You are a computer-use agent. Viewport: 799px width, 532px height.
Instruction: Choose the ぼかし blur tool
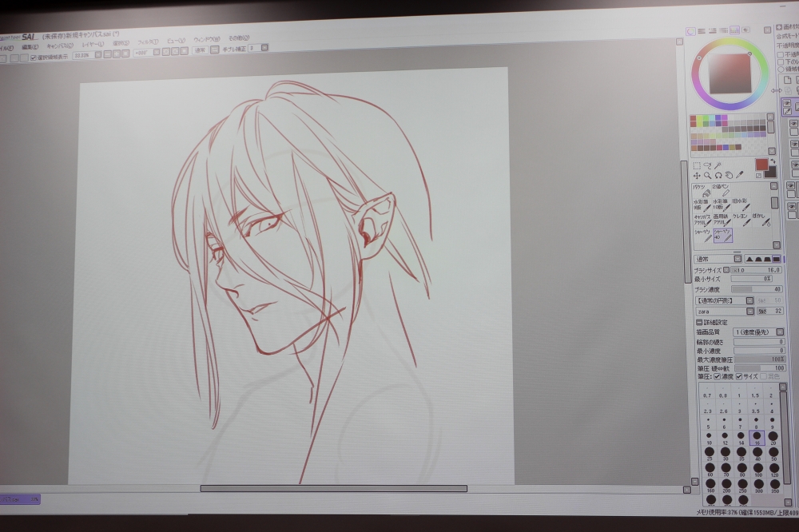coord(761,220)
